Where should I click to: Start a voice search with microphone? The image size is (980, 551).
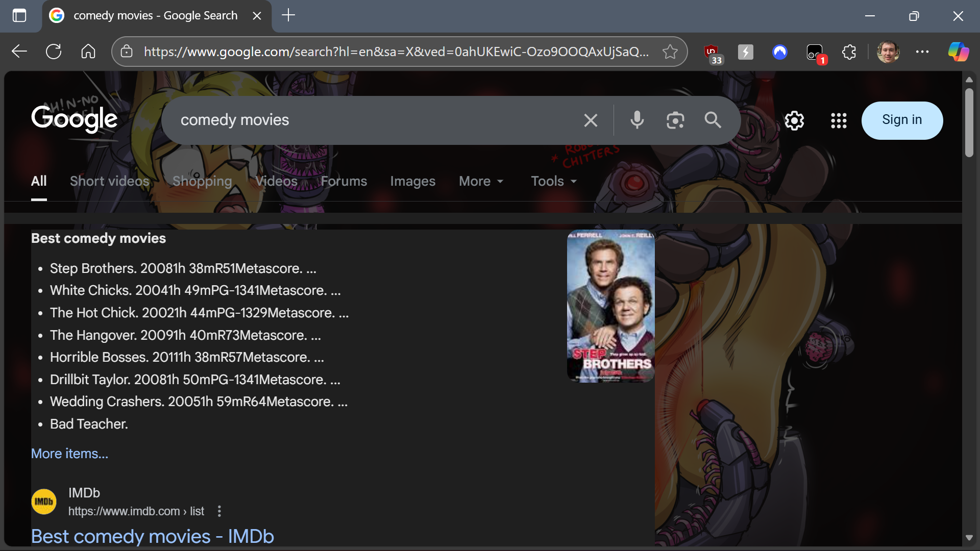pyautogui.click(x=637, y=120)
